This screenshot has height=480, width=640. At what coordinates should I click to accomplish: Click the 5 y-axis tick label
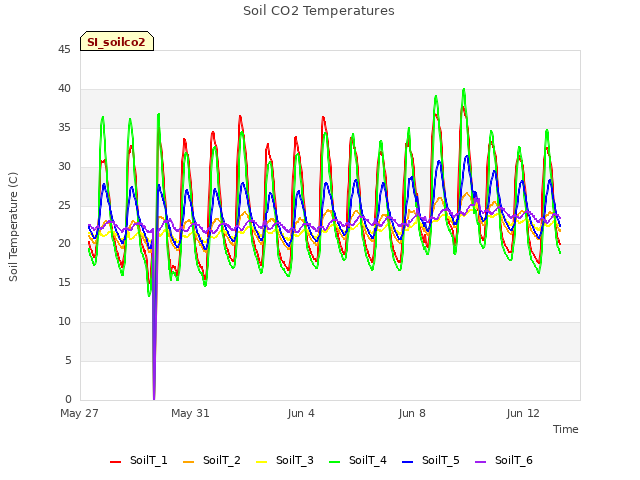tap(68, 360)
